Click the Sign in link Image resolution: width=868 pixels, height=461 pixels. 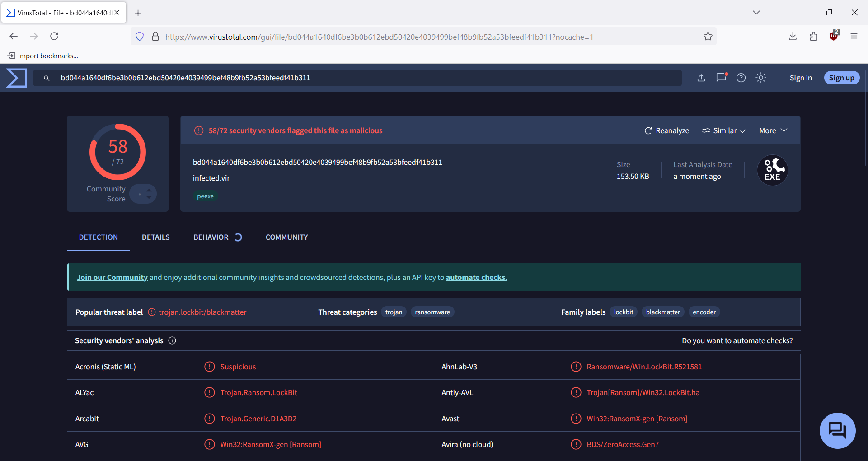pos(801,78)
